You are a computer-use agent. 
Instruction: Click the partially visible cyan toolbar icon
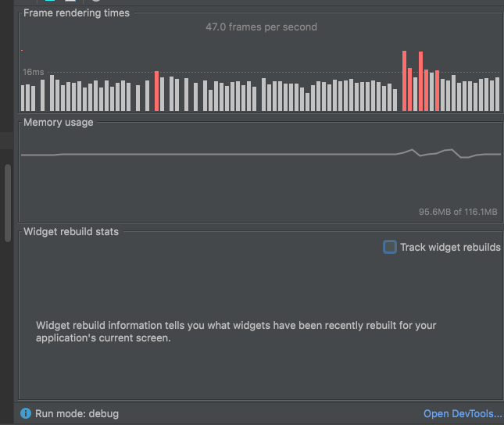50,1
